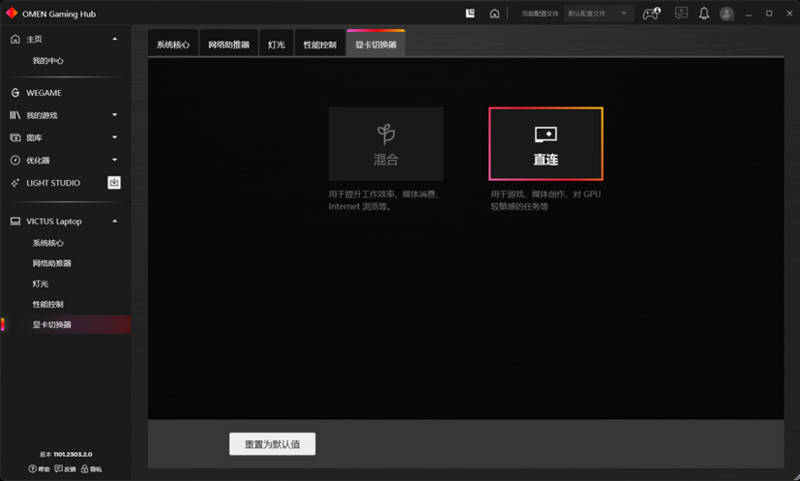Expand the 图库 section arrow

point(115,137)
